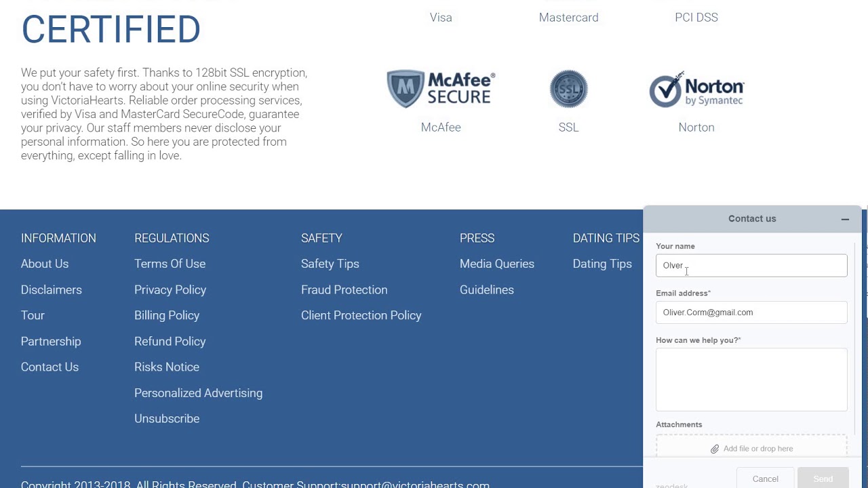The height and width of the screenshot is (488, 868).
Task: Open the Privacy Policy link
Action: (x=170, y=289)
